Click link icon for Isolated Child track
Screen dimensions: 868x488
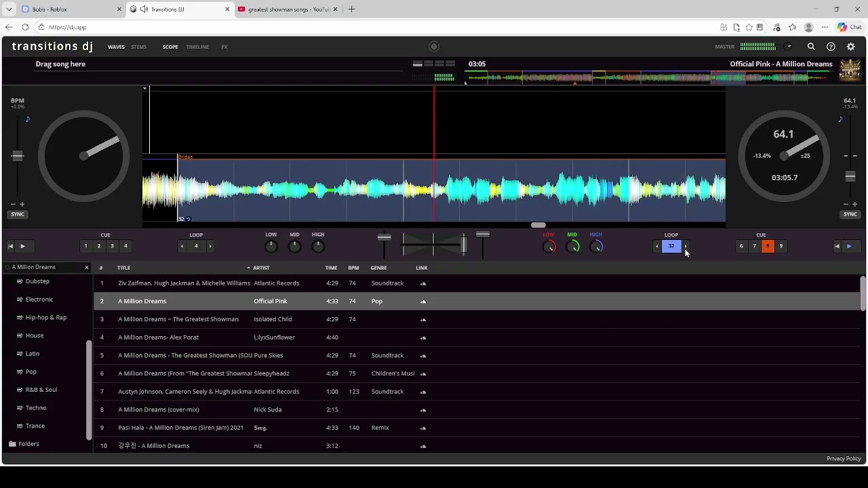[423, 319]
